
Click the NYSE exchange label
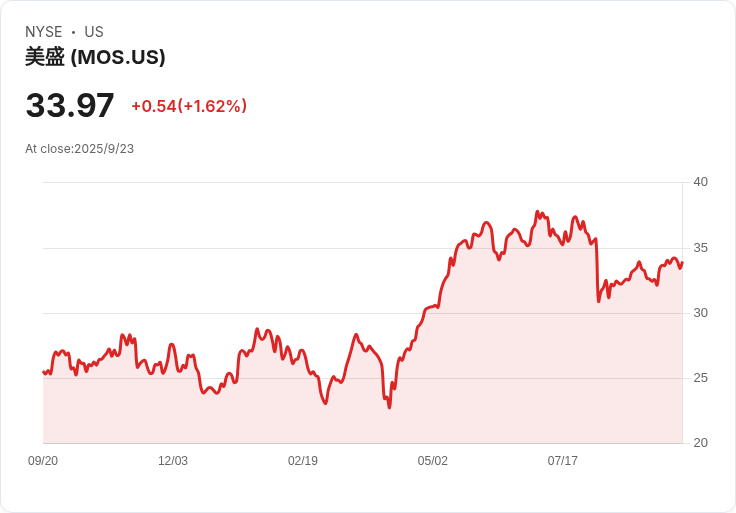(44, 32)
